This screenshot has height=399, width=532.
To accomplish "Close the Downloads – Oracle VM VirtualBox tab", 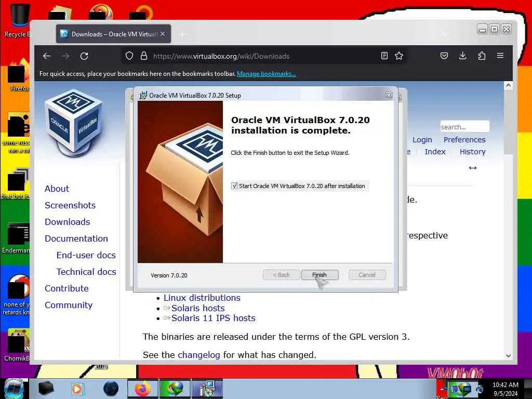I will click(x=163, y=34).
